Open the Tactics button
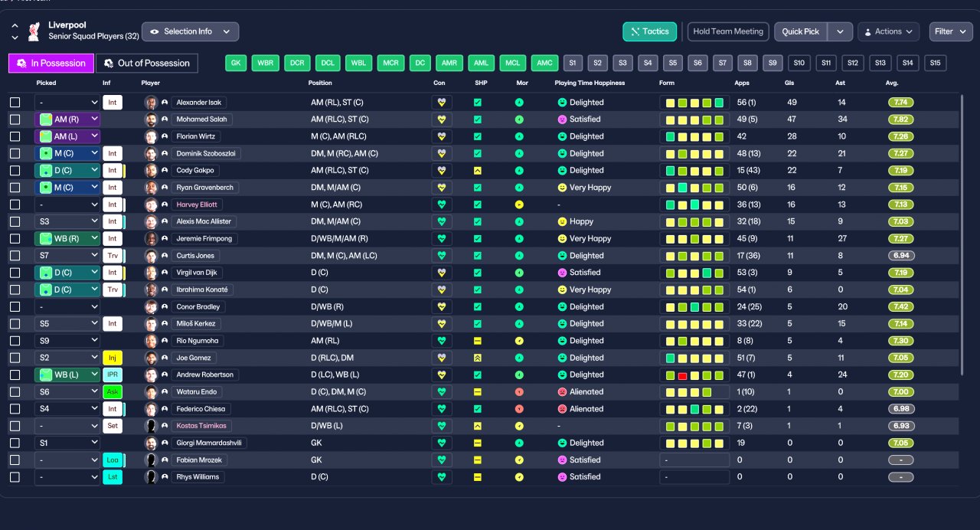This screenshot has width=980, height=530. pyautogui.click(x=650, y=31)
